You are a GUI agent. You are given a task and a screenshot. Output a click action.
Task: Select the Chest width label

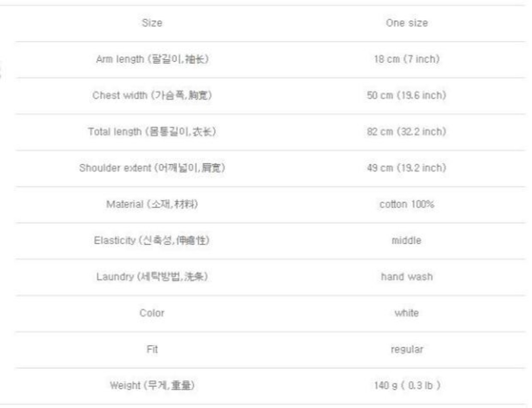(x=152, y=95)
